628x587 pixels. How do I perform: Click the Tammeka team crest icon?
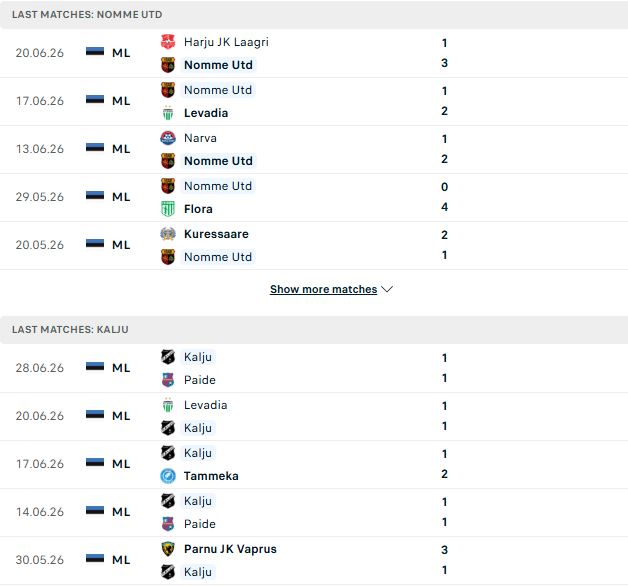click(x=168, y=476)
